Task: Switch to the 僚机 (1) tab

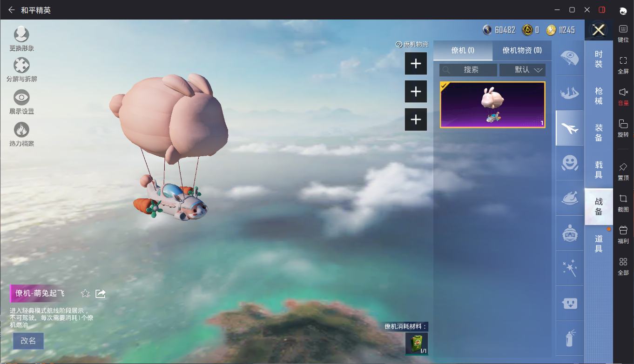Action: pyautogui.click(x=463, y=50)
